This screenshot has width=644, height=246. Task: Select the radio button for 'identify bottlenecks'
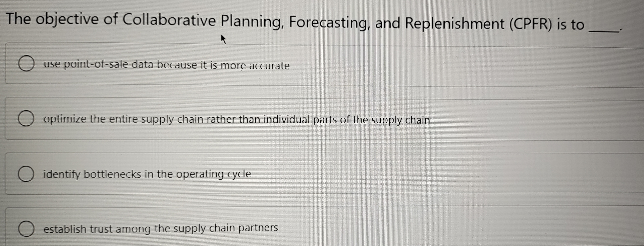point(26,173)
